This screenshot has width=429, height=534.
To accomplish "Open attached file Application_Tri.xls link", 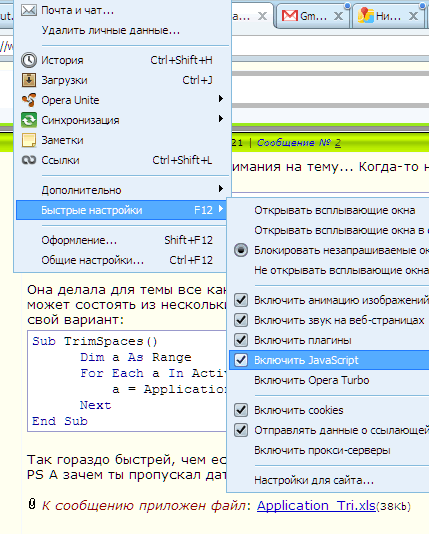I will [x=316, y=506].
